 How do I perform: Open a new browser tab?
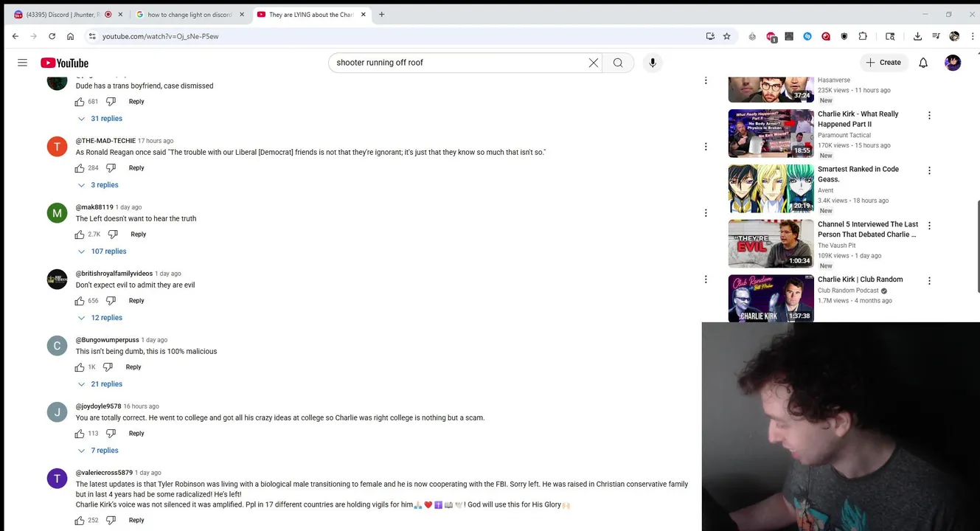(381, 14)
